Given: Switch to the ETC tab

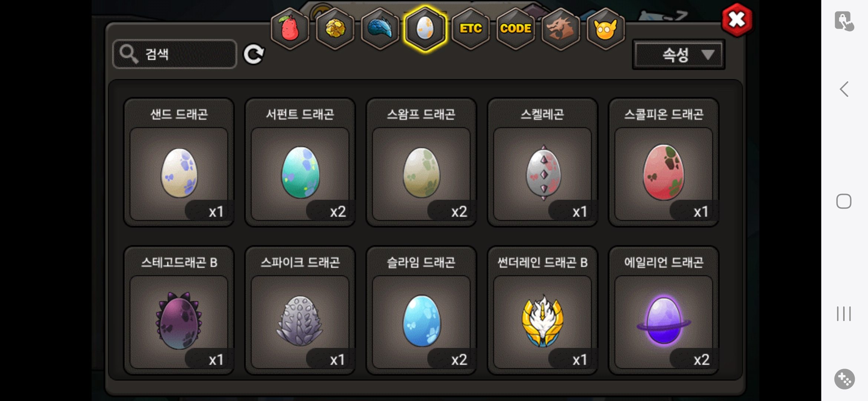Looking at the screenshot, I should coord(470,29).
